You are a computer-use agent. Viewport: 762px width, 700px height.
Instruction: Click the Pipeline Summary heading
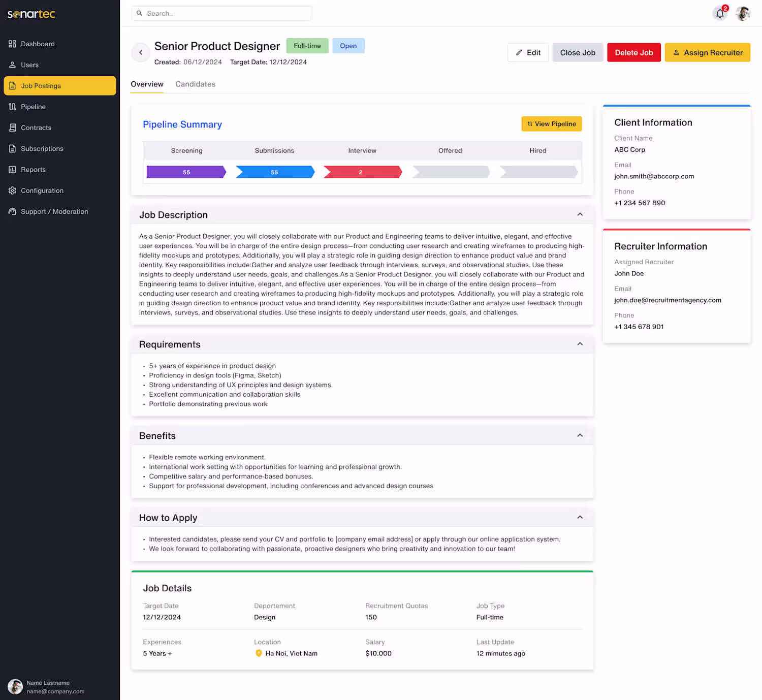[x=182, y=124]
